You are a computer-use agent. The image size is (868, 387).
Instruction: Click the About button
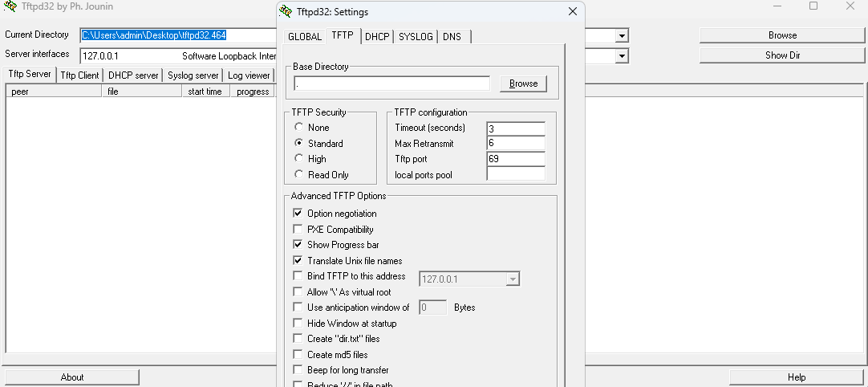[x=72, y=377]
